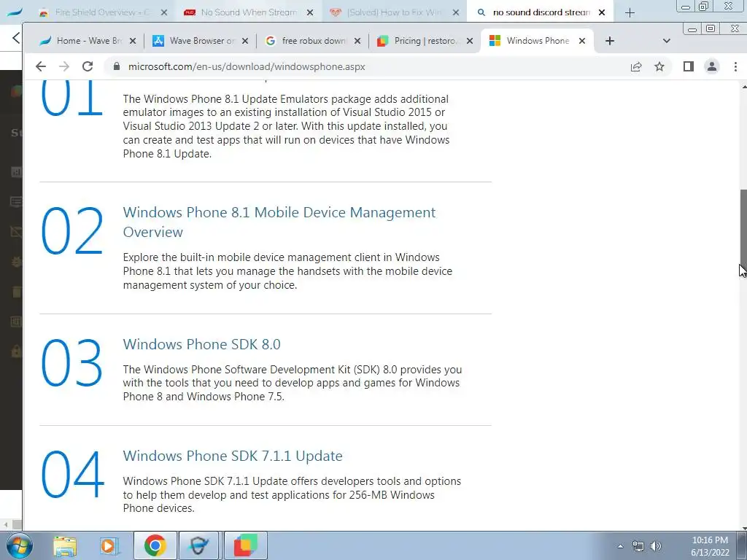Open the volume speaker tray icon

(656, 546)
